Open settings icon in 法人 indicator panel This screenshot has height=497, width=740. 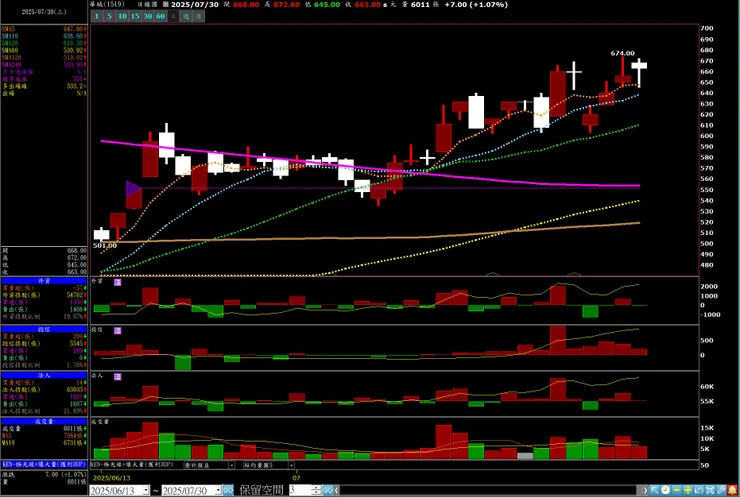pyautogui.click(x=118, y=377)
